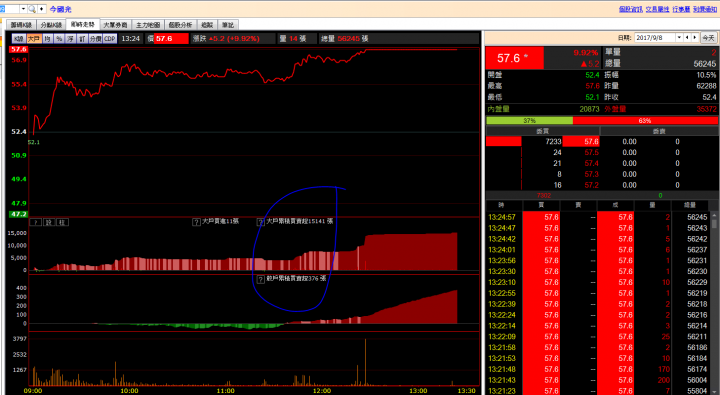
Task: Click the bid price 57.5 row
Action: (x=591, y=152)
